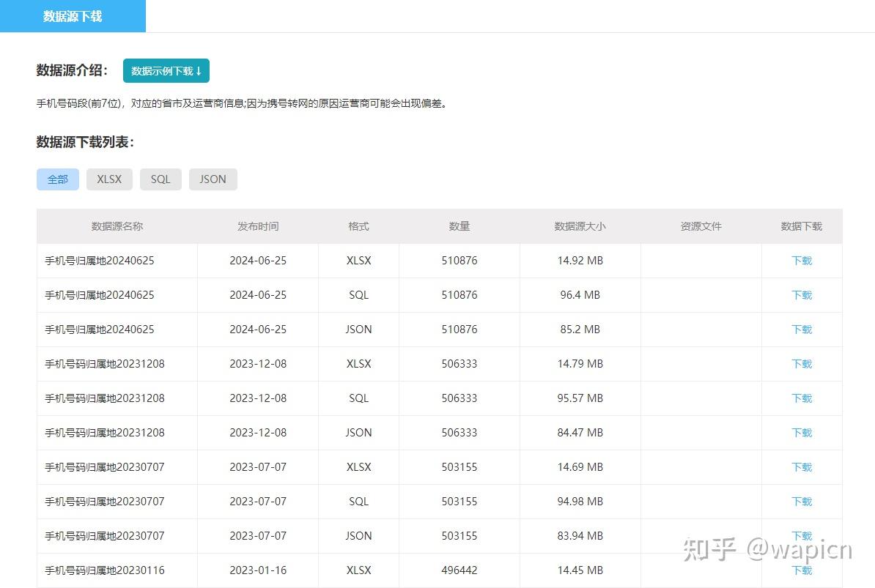Screen dimensions: 875x588
Task: Download the 20240625 XLSX file (14.92 MB)
Action: (x=802, y=261)
